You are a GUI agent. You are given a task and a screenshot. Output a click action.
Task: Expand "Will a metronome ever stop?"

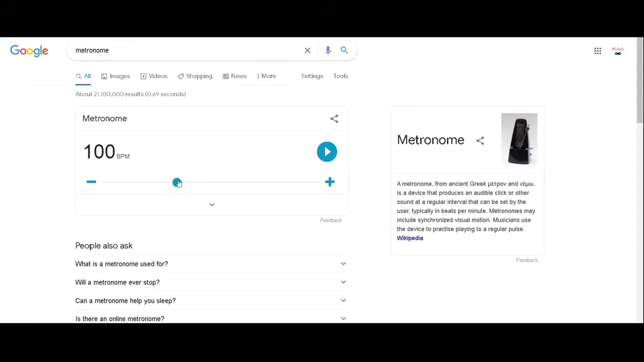211,282
